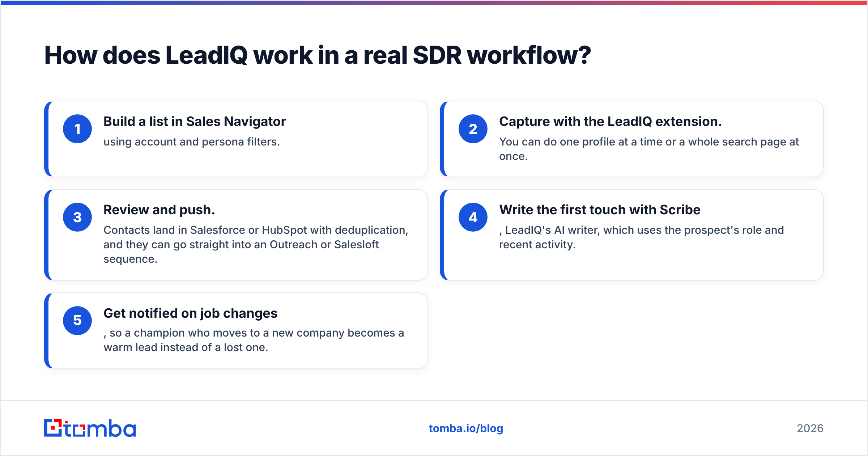Select the "Review and push." heading
The width and height of the screenshot is (868, 456).
pos(159,210)
